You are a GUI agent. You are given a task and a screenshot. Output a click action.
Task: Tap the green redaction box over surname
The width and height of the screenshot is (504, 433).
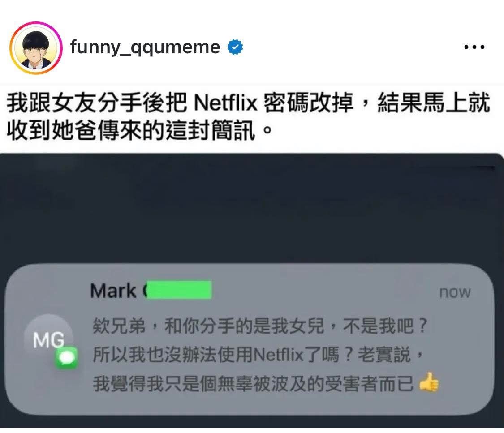pos(179,290)
